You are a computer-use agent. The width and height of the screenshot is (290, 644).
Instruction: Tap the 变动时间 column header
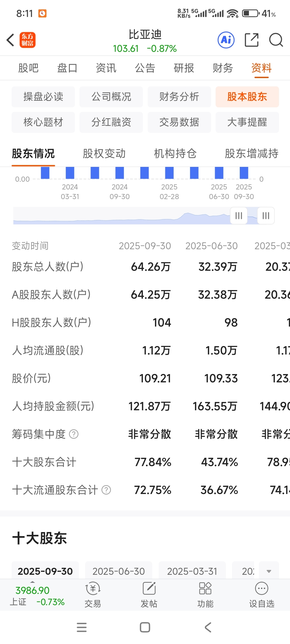30,246
